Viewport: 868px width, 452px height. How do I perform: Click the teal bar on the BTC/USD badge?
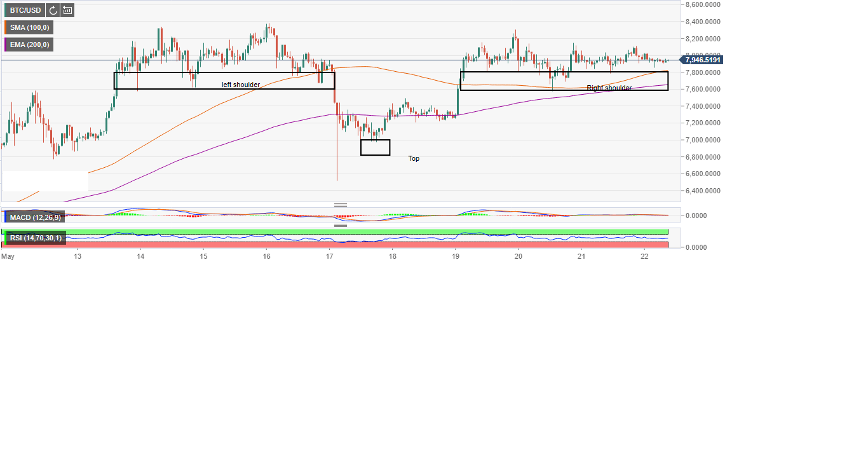[4, 10]
